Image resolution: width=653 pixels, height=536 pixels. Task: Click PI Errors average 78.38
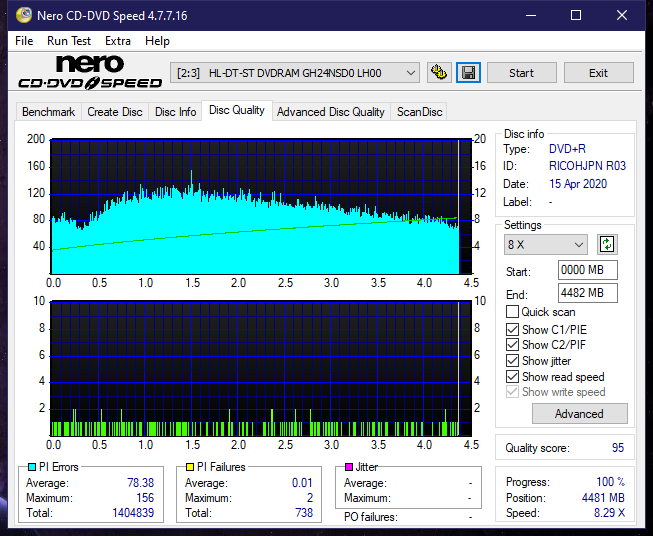click(140, 483)
